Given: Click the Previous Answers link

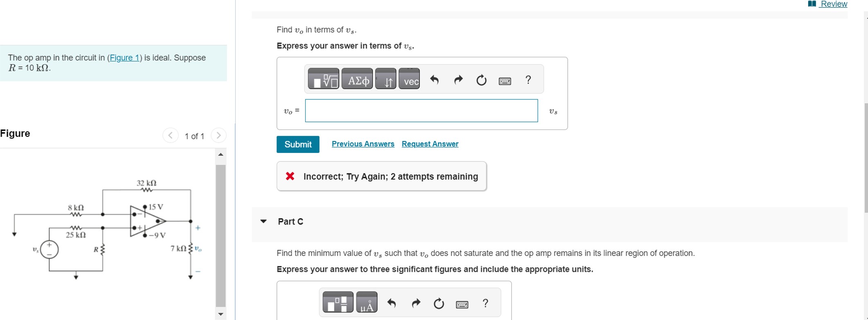Looking at the screenshot, I should click(x=363, y=144).
